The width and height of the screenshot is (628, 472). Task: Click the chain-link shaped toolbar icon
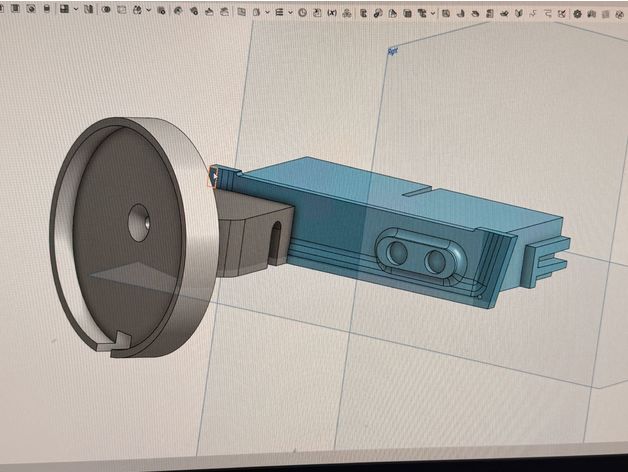coord(378,14)
